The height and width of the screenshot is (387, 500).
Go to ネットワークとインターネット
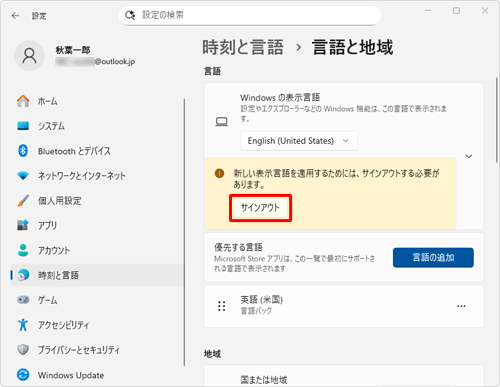pyautogui.click(x=97, y=176)
